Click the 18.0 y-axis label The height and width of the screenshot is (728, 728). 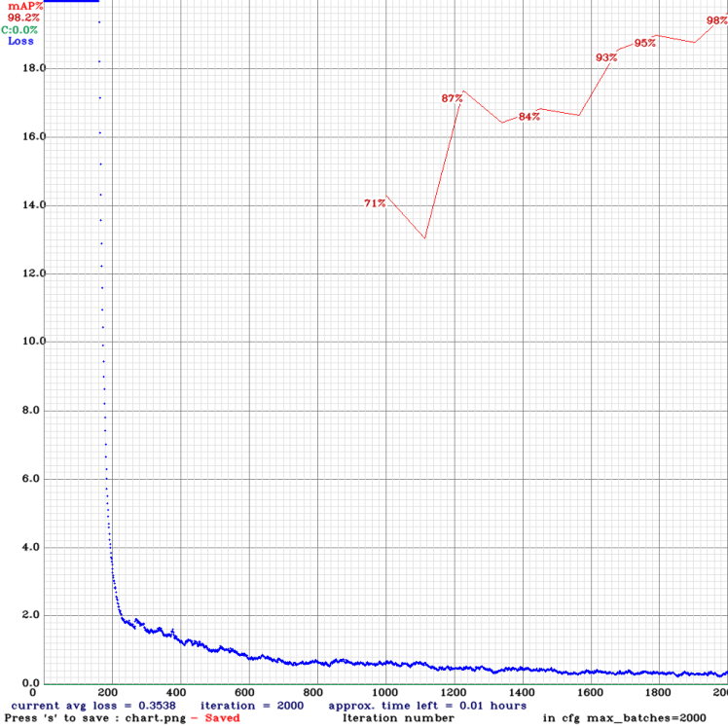[34, 68]
